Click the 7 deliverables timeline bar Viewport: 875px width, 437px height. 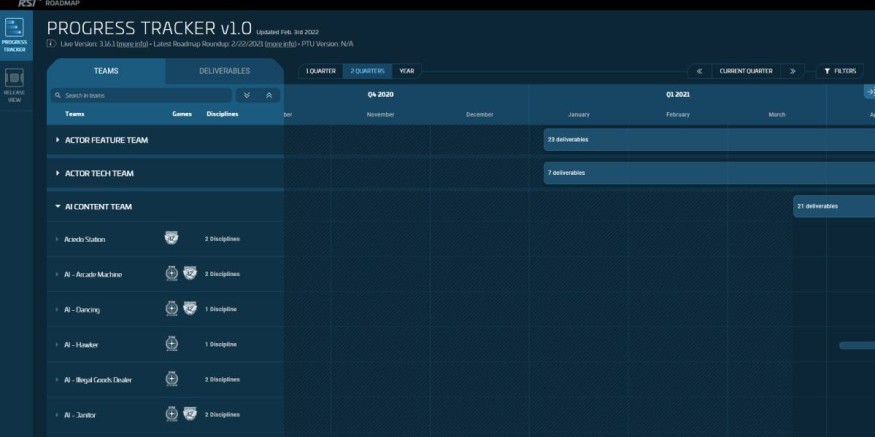point(709,173)
